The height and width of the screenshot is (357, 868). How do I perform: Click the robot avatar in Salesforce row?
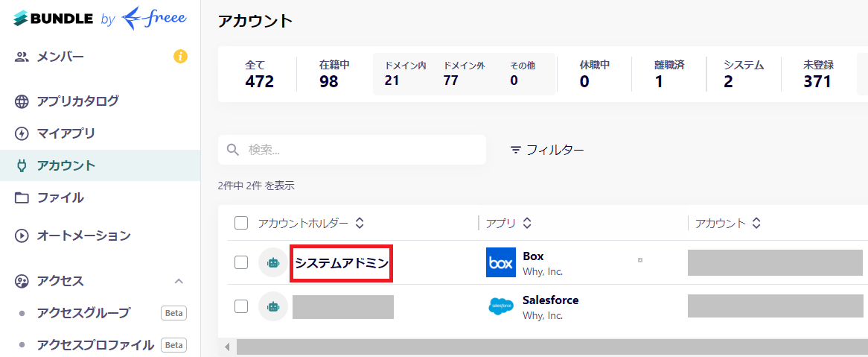coord(273,306)
